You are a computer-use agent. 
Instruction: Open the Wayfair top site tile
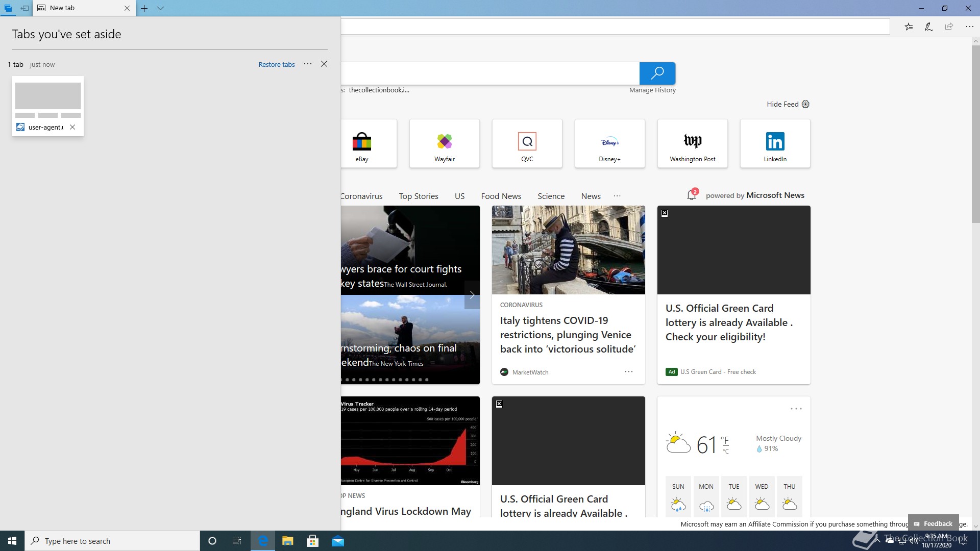pyautogui.click(x=445, y=143)
